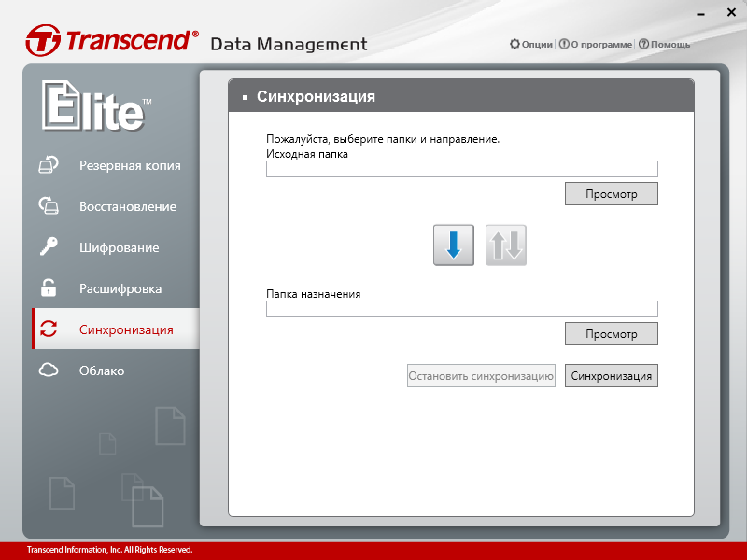Select one-way sync blue down arrow
The width and height of the screenshot is (747, 560).
click(x=454, y=245)
